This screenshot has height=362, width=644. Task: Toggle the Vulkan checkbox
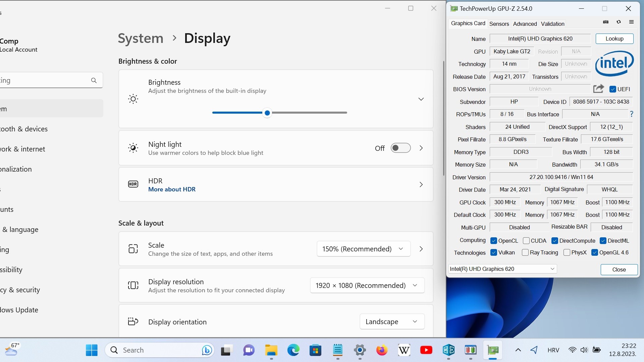coord(493,252)
